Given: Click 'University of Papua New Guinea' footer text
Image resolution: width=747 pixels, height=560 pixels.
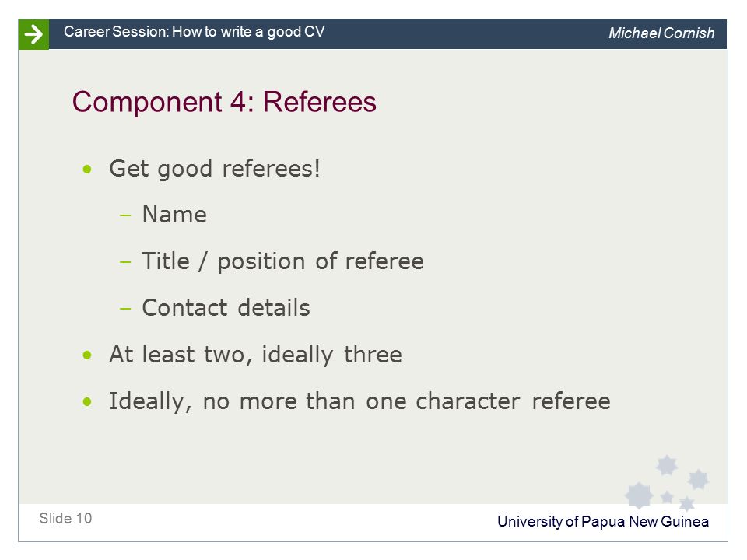Looking at the screenshot, I should point(602,522).
